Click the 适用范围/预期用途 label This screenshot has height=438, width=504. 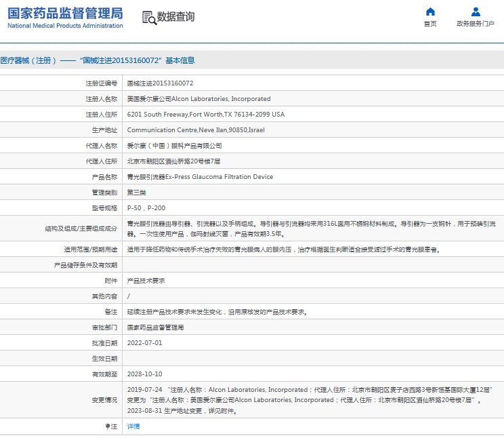click(91, 250)
